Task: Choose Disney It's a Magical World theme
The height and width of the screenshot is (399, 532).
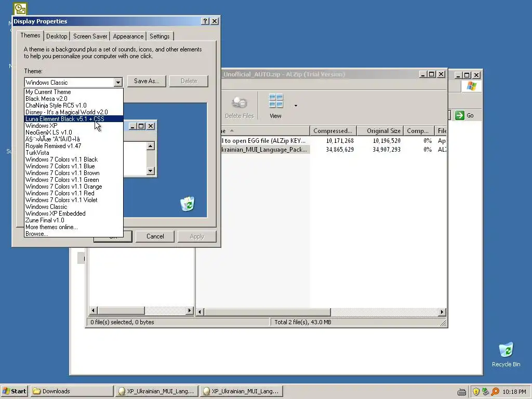Action: tap(74, 112)
